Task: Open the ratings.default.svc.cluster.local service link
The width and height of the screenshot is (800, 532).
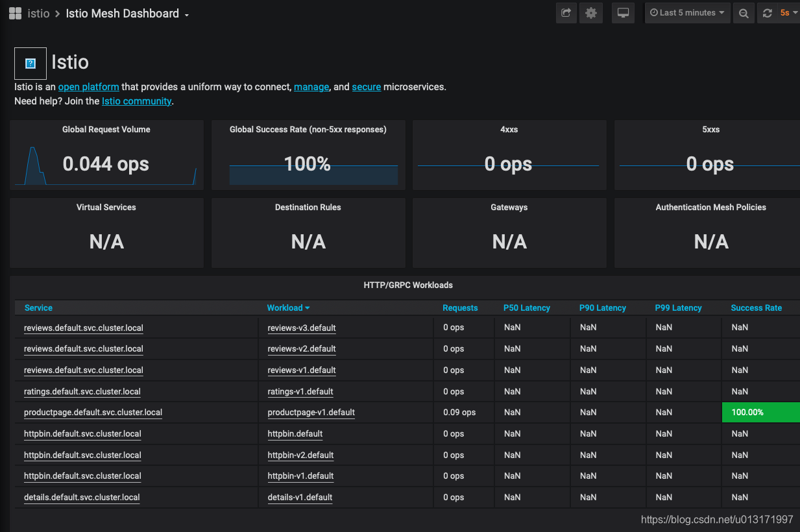Action: click(x=82, y=392)
